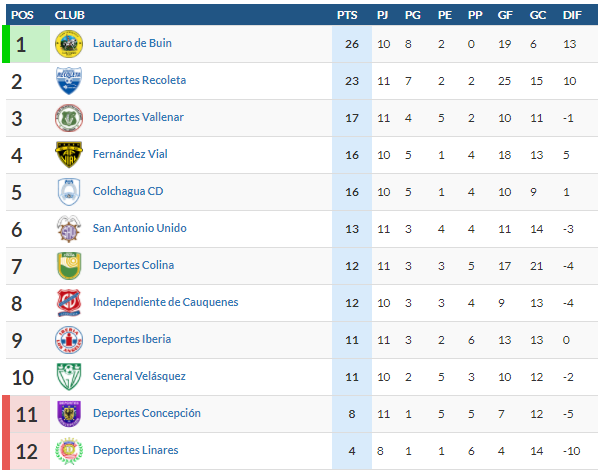Click the Lautaro de Buin club crest

(x=69, y=44)
